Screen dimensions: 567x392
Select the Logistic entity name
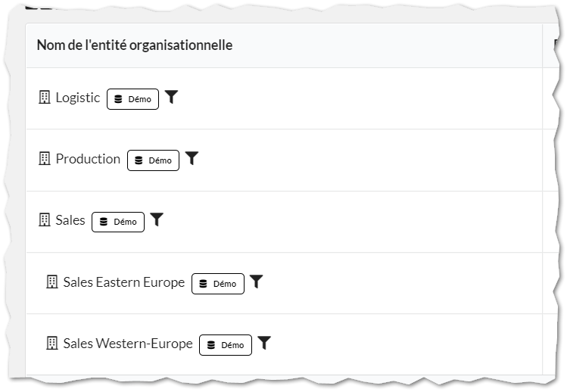[x=78, y=98]
